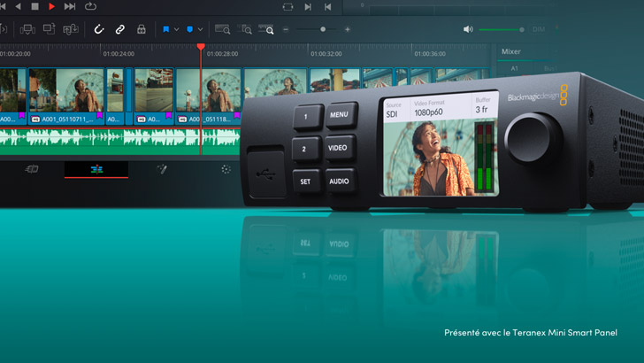This screenshot has width=644, height=363.
Task: Go to the previous edit point
Action: (327, 7)
